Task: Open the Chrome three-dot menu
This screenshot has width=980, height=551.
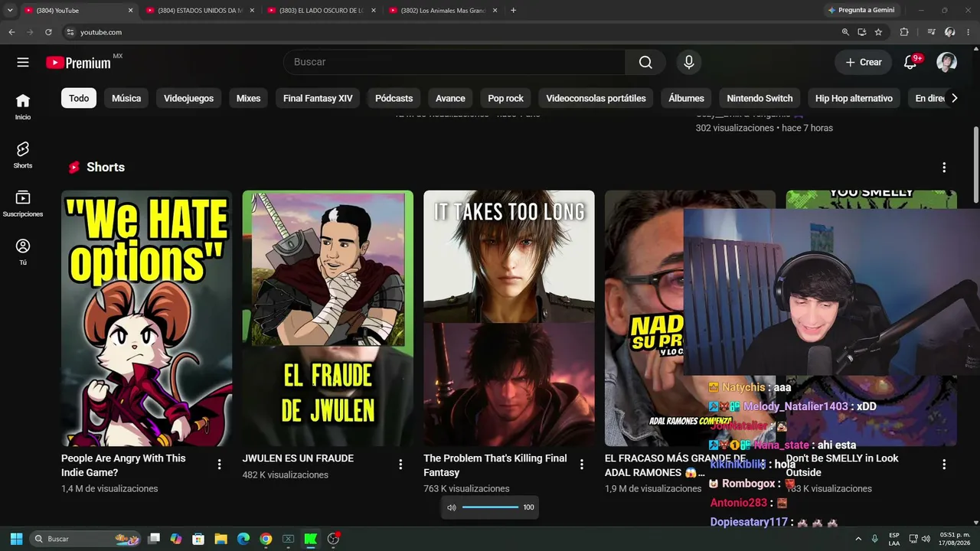Action: pos(969,32)
